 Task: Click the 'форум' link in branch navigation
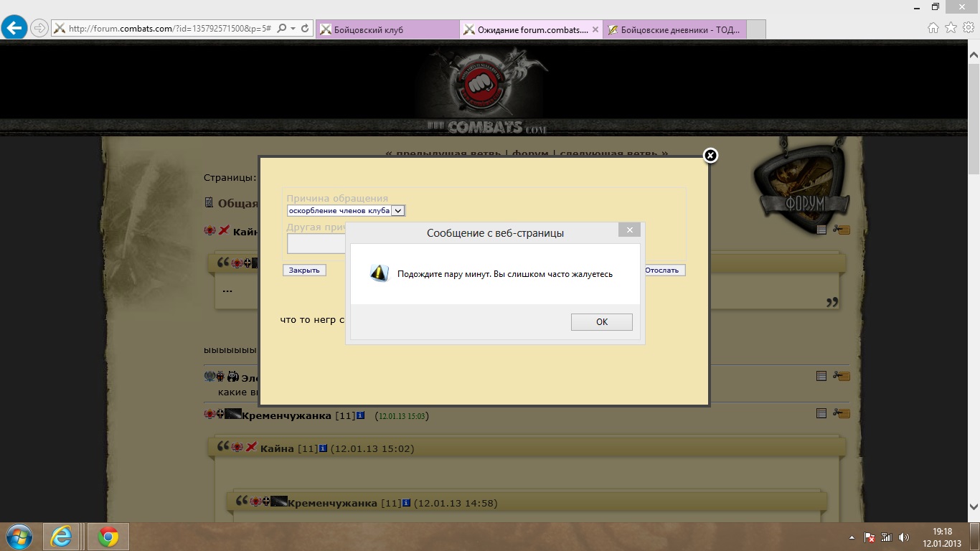pyautogui.click(x=530, y=154)
